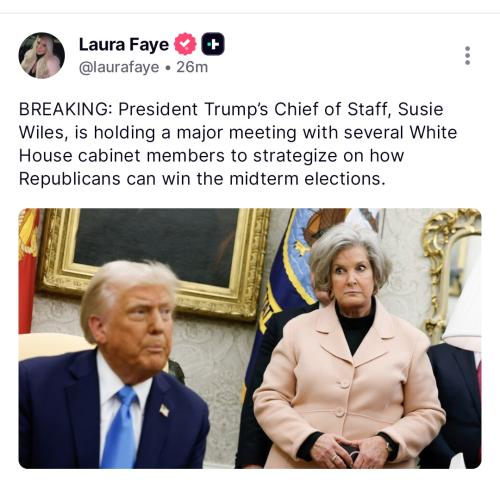Click the red flag at photo's left edge
Image resolution: width=500 pixels, height=486 pixels.
point(28,270)
